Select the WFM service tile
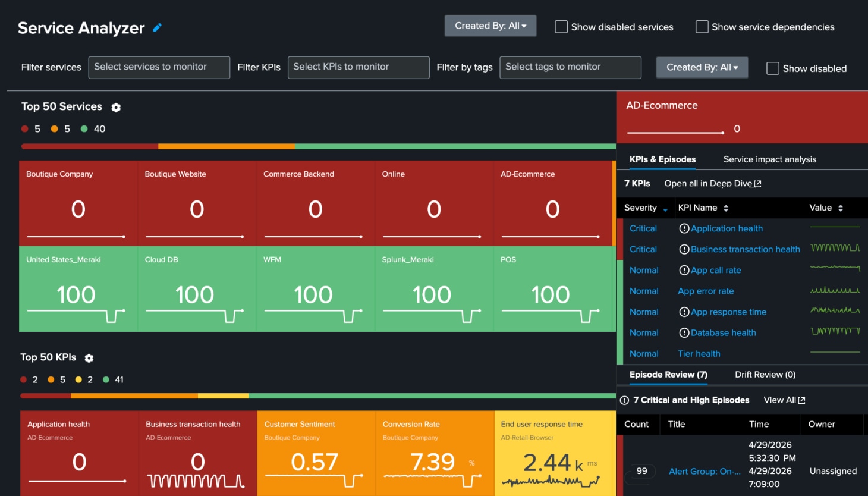Image resolution: width=868 pixels, height=496 pixels. [316, 289]
